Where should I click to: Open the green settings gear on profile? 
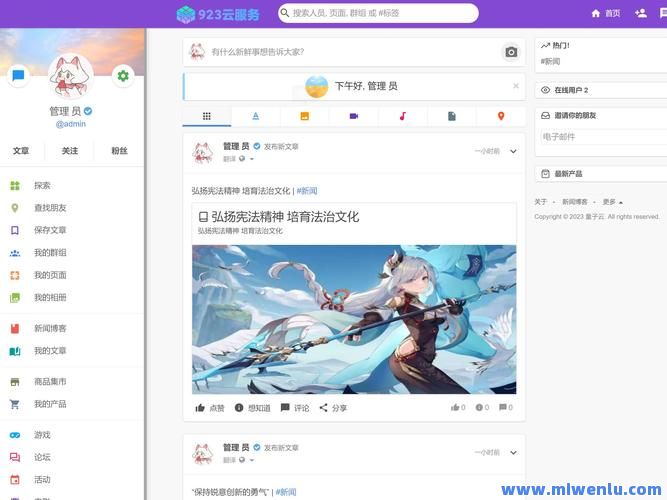122,76
